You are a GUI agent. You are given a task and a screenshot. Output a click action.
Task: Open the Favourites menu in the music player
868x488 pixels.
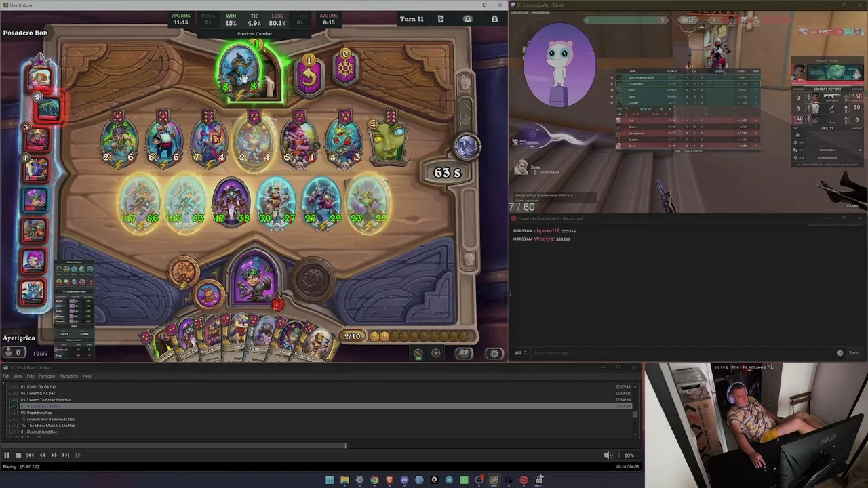(68, 376)
